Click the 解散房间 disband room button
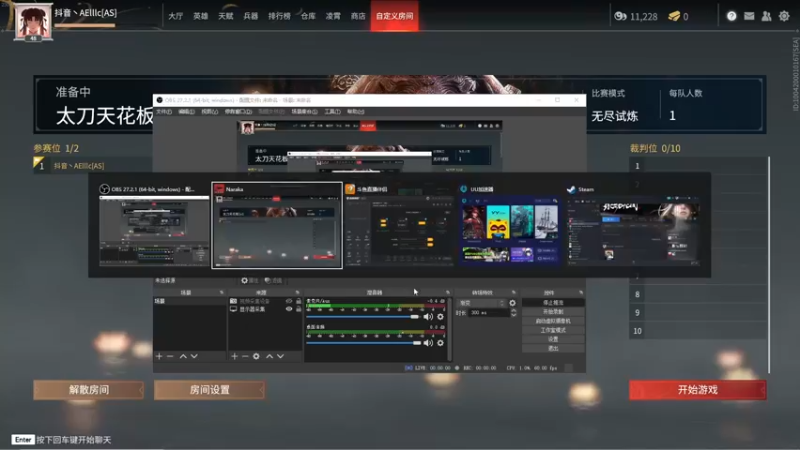Image resolution: width=800 pixels, height=450 pixels. (x=89, y=390)
